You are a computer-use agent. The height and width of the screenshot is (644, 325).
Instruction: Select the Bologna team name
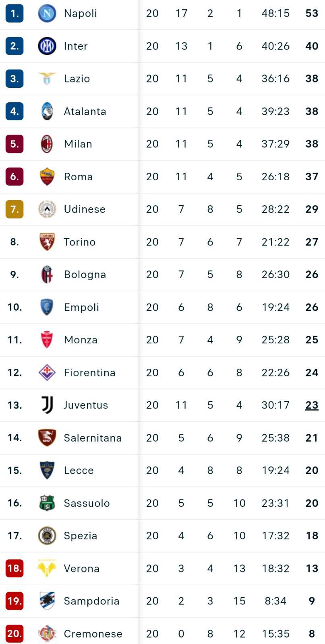[x=85, y=275]
